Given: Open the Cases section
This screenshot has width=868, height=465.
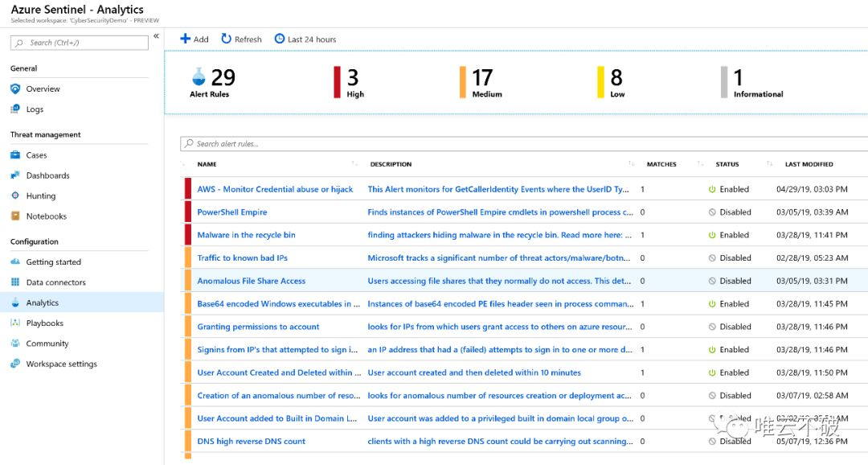Looking at the screenshot, I should point(36,155).
